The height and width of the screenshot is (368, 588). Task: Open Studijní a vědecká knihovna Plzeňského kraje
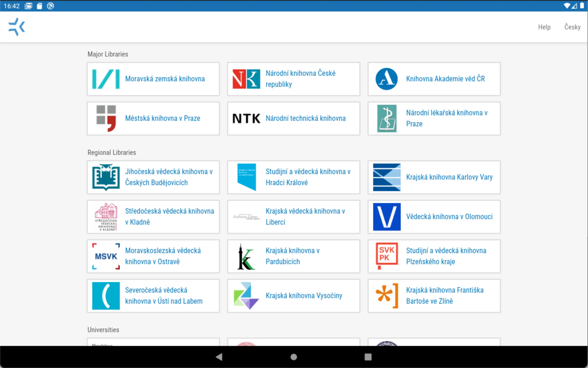[446, 256]
